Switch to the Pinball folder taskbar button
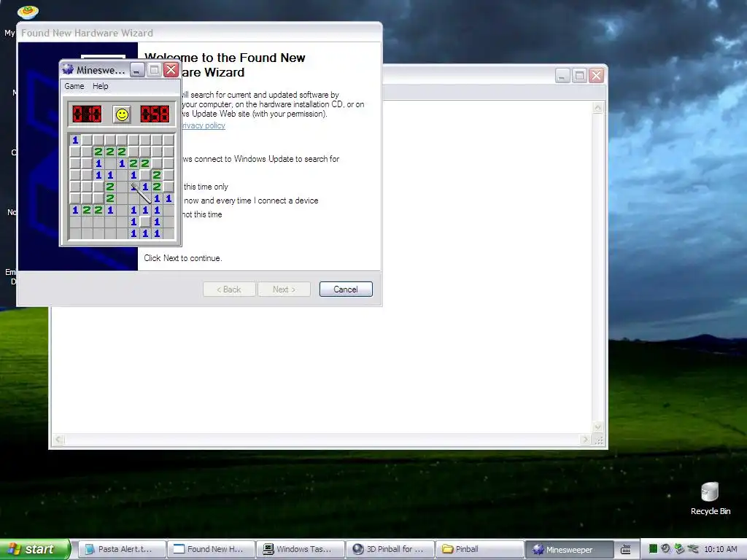 pos(479,550)
